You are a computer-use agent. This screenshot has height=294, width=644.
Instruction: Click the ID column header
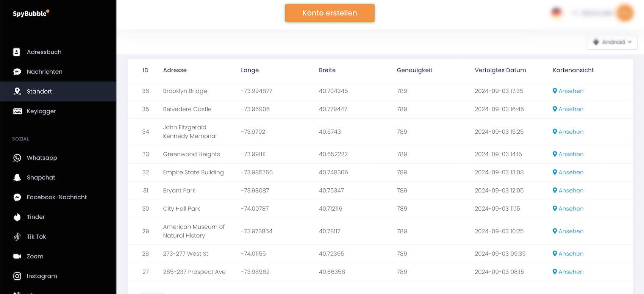(x=145, y=70)
